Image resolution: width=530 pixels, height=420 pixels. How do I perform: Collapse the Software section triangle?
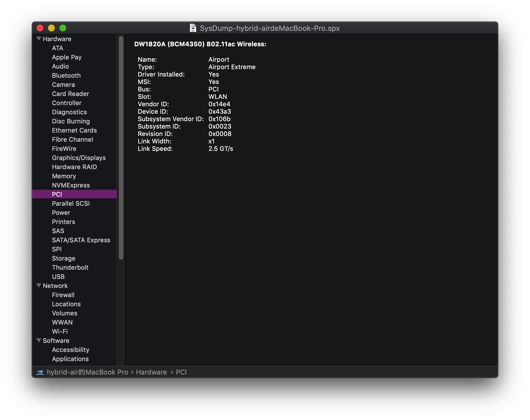pos(39,340)
